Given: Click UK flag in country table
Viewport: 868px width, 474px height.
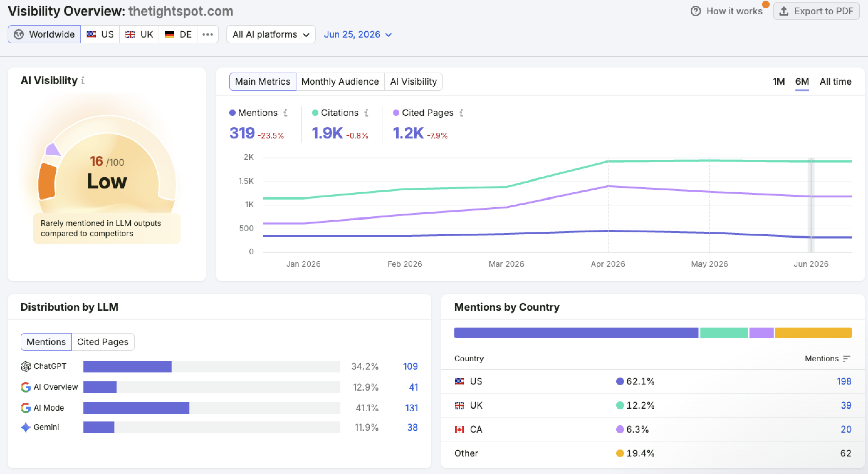Looking at the screenshot, I should (x=459, y=406).
